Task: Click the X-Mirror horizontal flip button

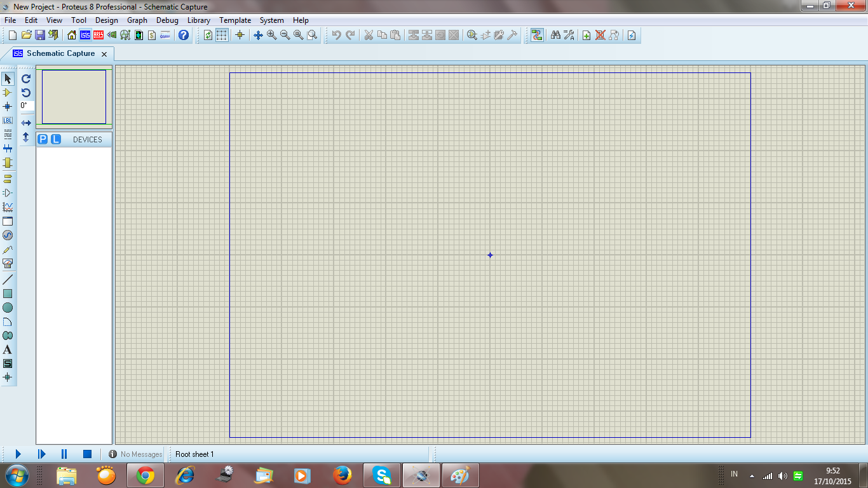Action: 26,123
